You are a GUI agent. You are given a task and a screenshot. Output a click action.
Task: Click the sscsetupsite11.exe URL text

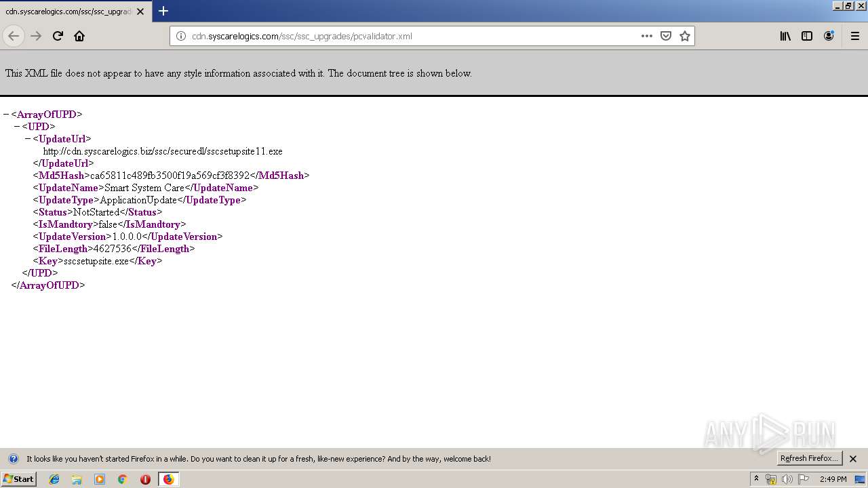[163, 151]
